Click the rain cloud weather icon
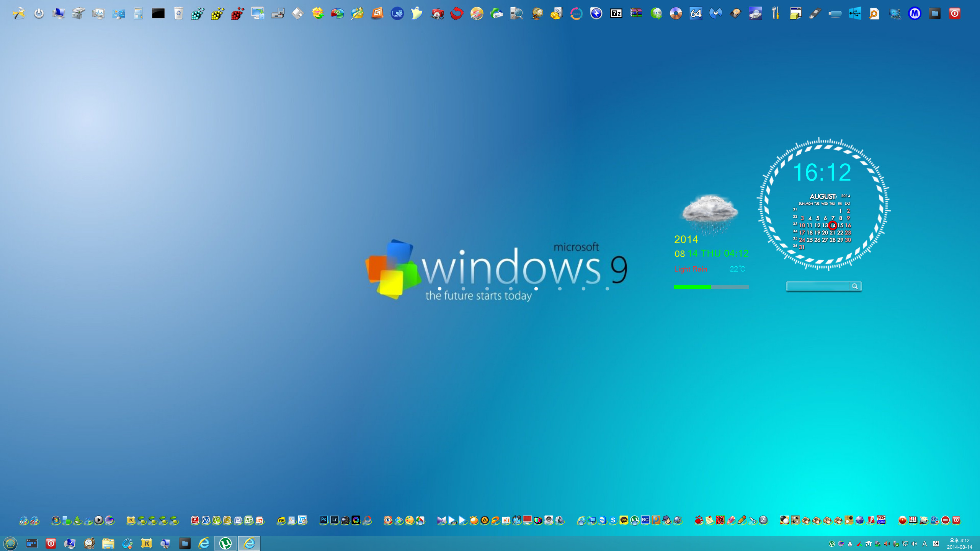 coord(710,214)
